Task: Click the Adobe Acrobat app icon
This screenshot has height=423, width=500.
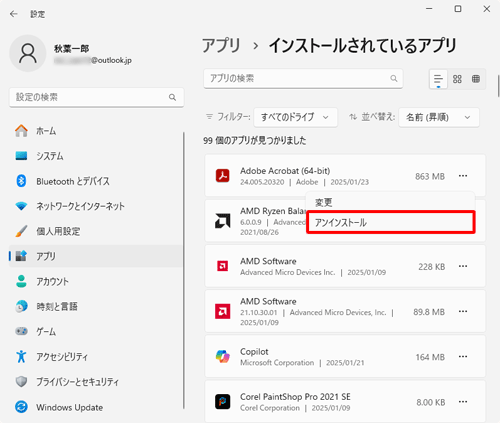Action: pos(223,176)
